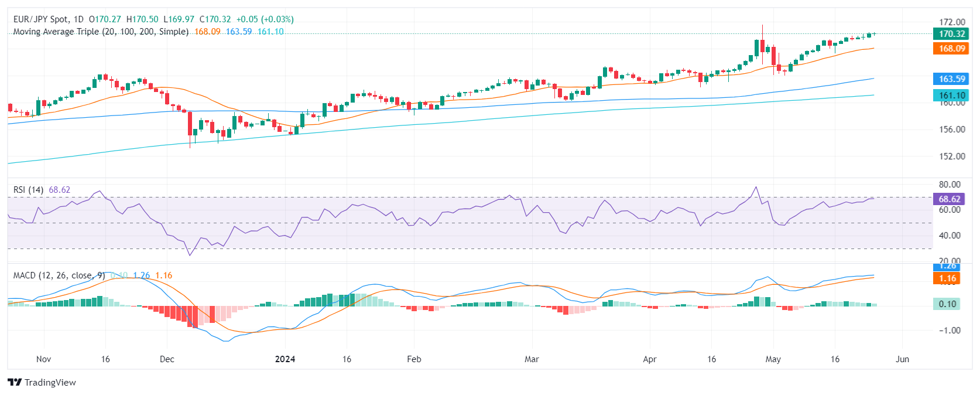Click the 172.00 price scale label
Image resolution: width=980 pixels, height=395 pixels.
point(952,22)
